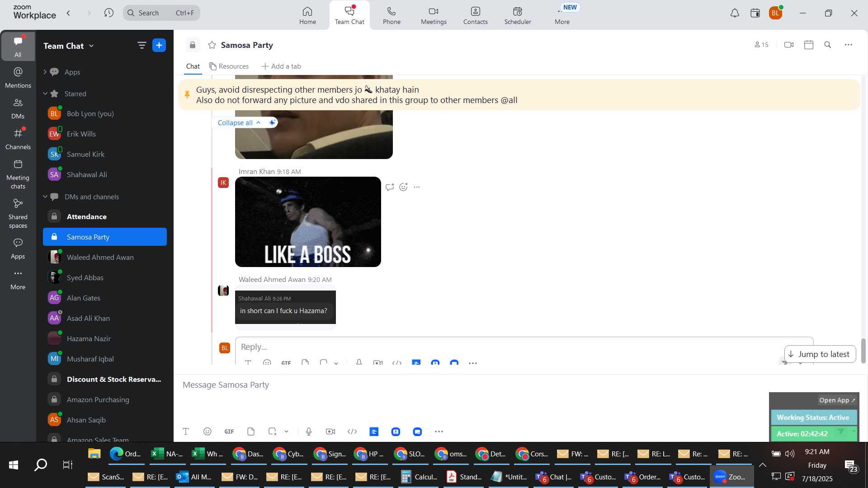Open chat with Waleed Ahmed Awan
Screen dimensions: 868x488
coord(105,257)
